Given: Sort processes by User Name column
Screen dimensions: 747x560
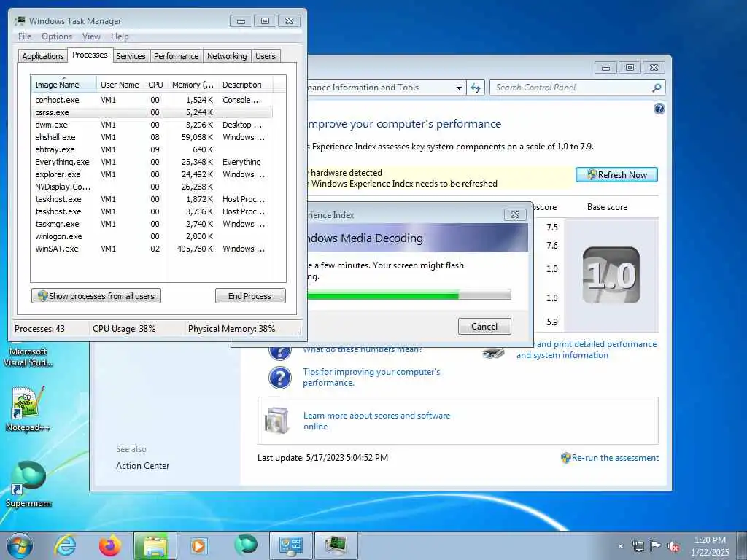Looking at the screenshot, I should tap(120, 85).
